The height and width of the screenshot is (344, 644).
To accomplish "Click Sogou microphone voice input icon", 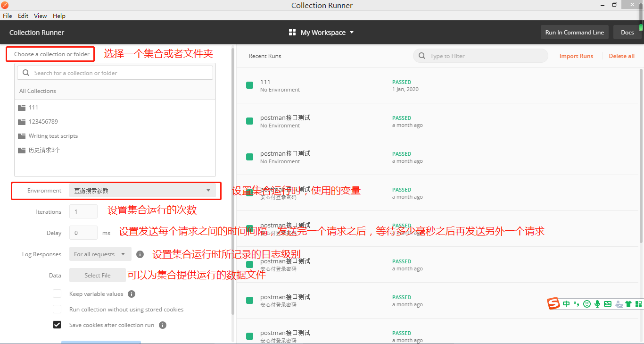I will [597, 304].
